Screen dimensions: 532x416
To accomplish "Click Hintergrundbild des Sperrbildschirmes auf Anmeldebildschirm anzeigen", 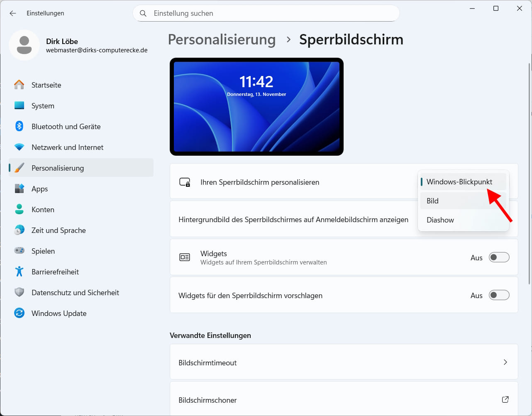I will click(x=293, y=220).
